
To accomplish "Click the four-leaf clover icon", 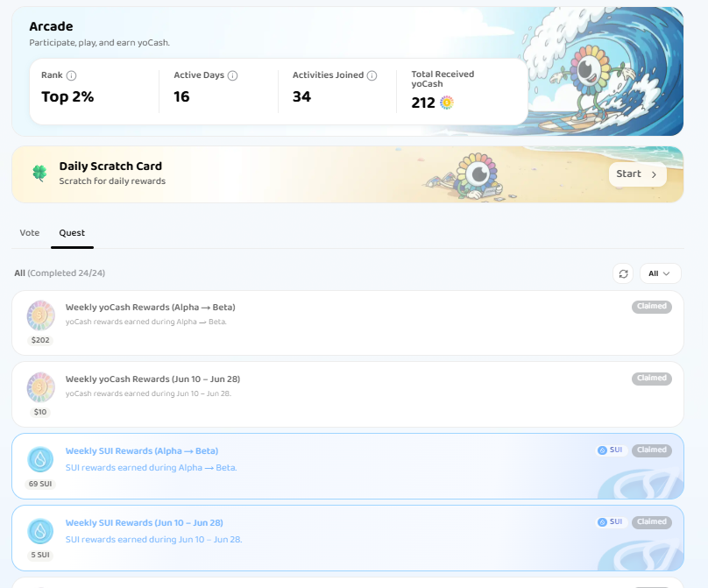I will tap(39, 173).
